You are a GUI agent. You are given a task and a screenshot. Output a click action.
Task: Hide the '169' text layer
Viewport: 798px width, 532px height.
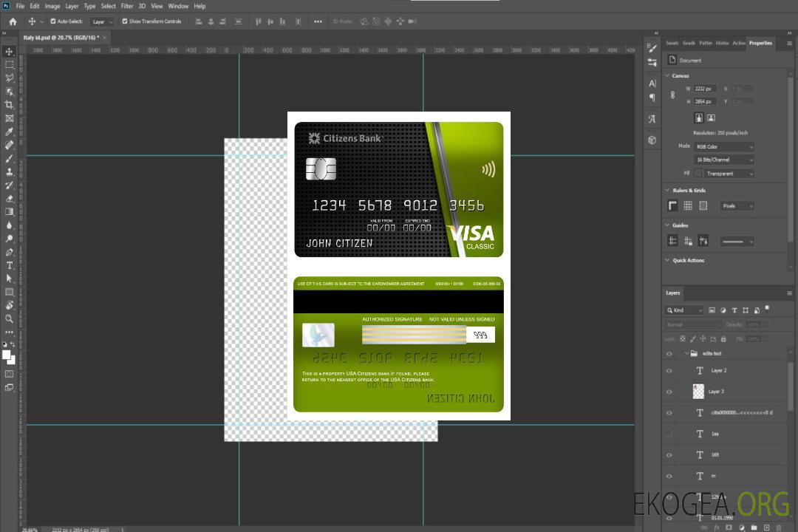(669, 455)
